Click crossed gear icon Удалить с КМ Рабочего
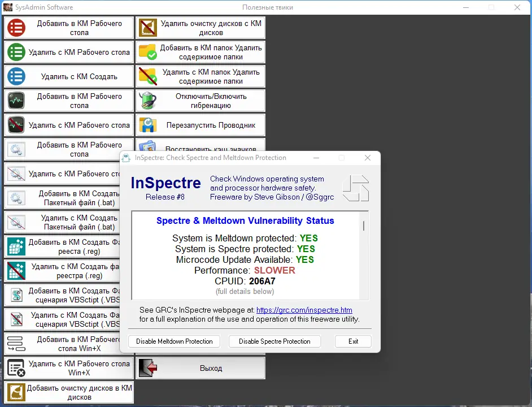Screen dimensions: 532x407 click(x=16, y=174)
